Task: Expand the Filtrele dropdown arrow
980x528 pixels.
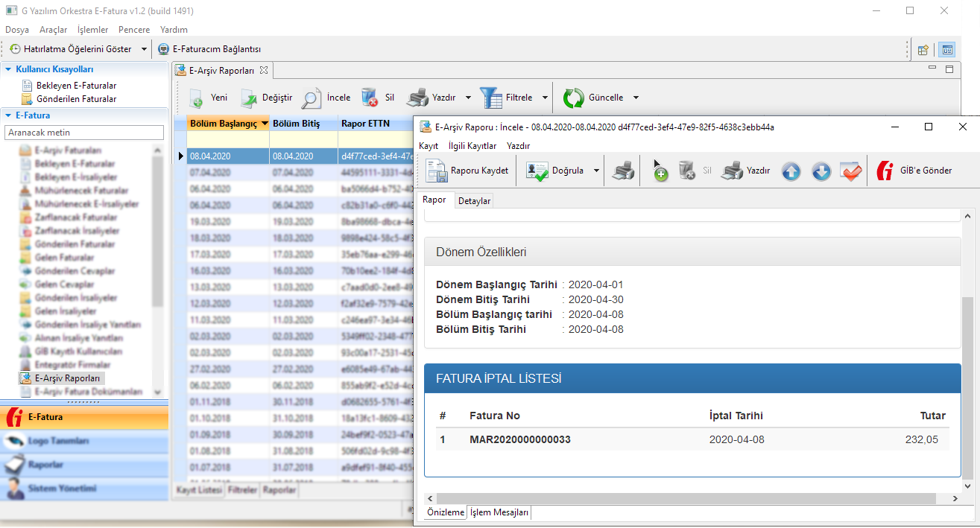Action: [x=545, y=98]
